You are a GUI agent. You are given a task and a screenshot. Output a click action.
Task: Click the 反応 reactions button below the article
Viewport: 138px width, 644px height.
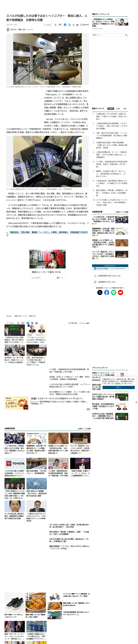[23, 323]
